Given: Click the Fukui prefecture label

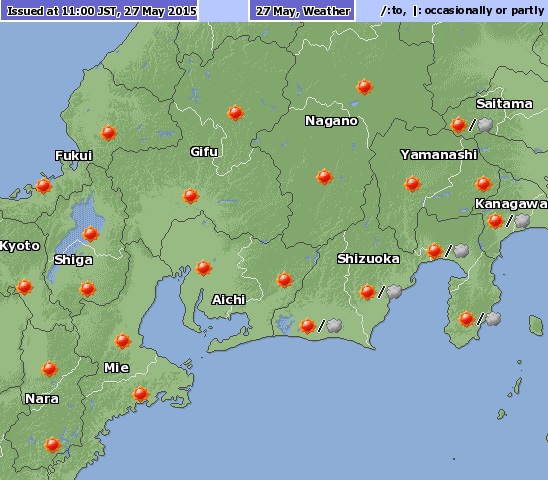Looking at the screenshot, I should [74, 156].
